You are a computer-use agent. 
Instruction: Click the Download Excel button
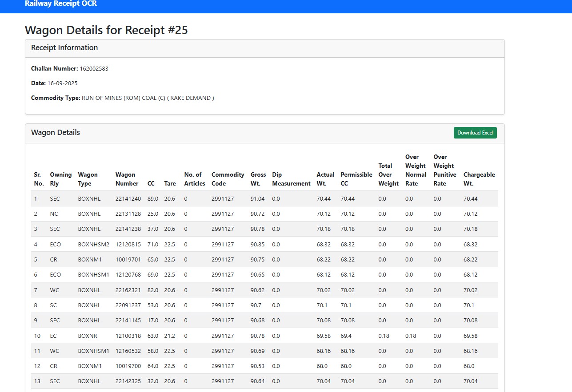click(x=475, y=133)
